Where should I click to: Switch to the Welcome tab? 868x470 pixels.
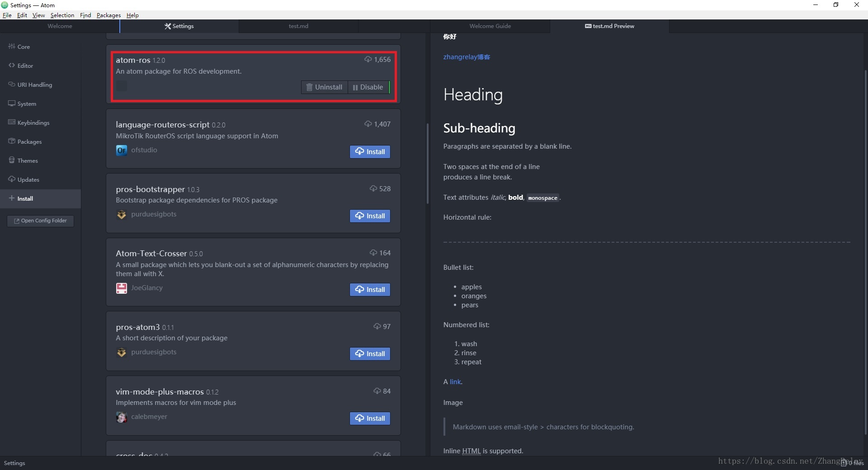tap(60, 26)
